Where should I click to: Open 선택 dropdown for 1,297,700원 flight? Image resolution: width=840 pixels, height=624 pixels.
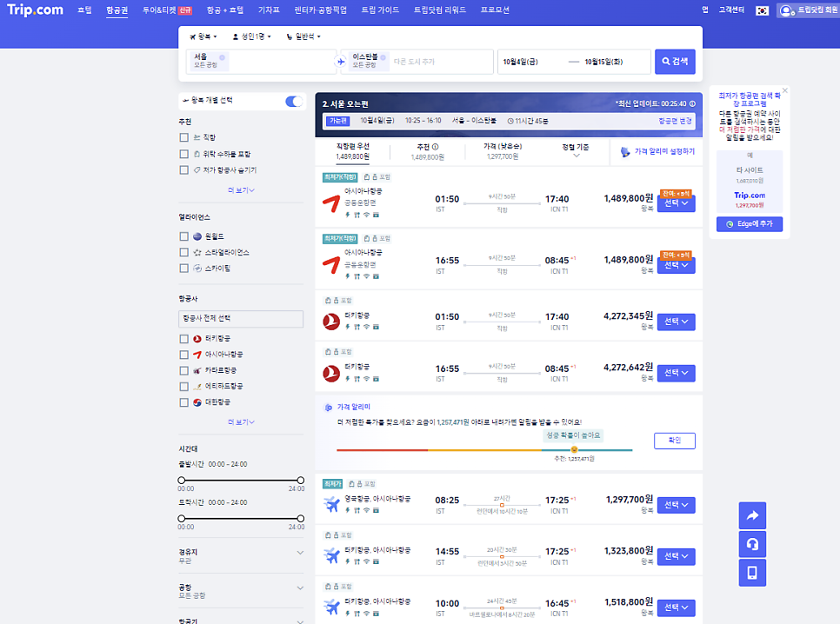[676, 505]
